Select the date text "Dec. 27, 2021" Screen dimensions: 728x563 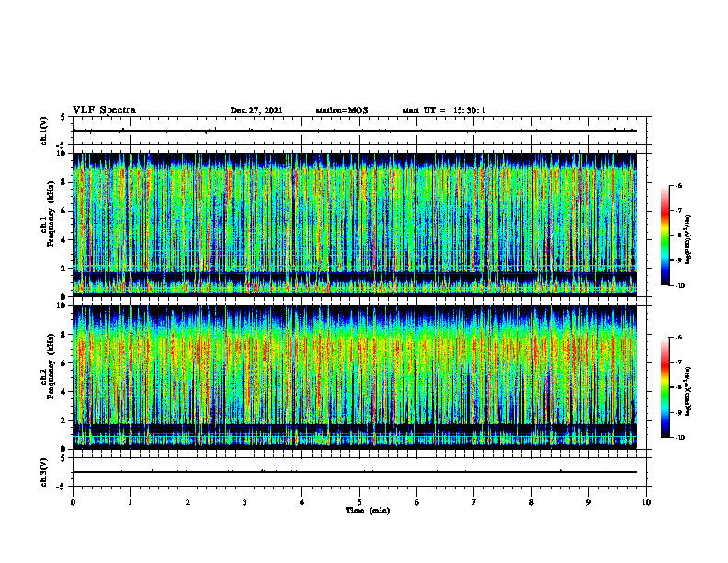(256, 110)
